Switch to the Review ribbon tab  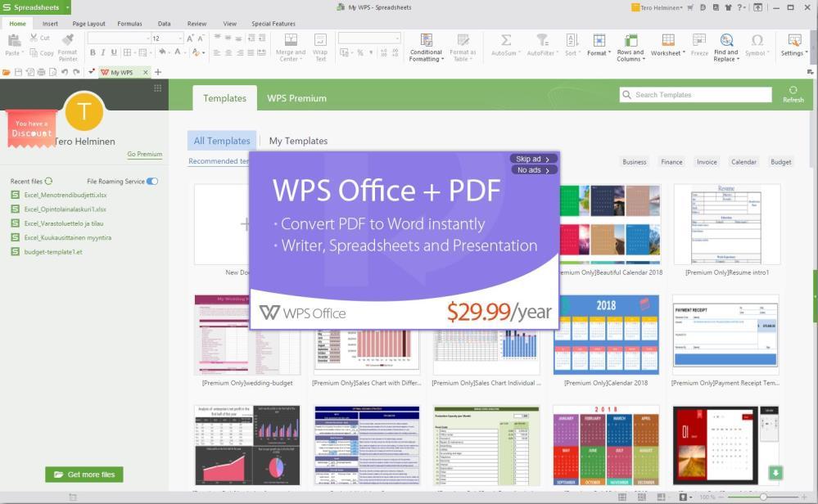(x=197, y=24)
